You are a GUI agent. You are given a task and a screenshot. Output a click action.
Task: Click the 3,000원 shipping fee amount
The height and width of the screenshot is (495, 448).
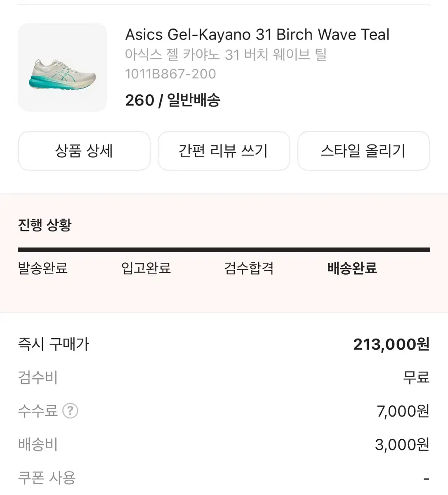[x=402, y=445]
